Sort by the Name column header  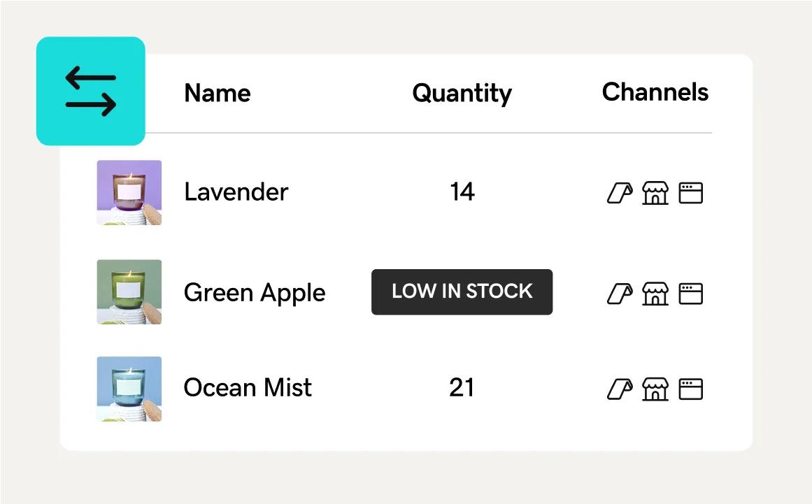coord(218,93)
